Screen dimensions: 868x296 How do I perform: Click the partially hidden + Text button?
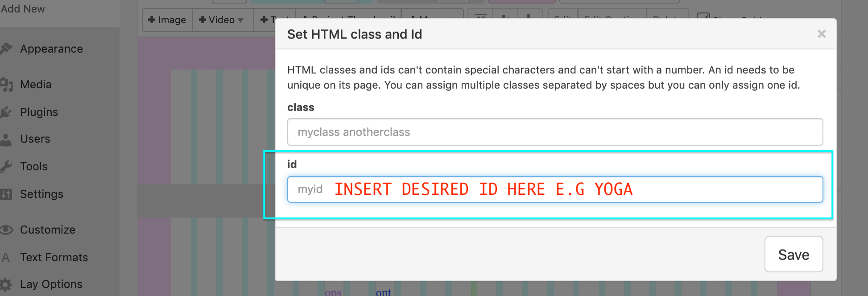(267, 20)
